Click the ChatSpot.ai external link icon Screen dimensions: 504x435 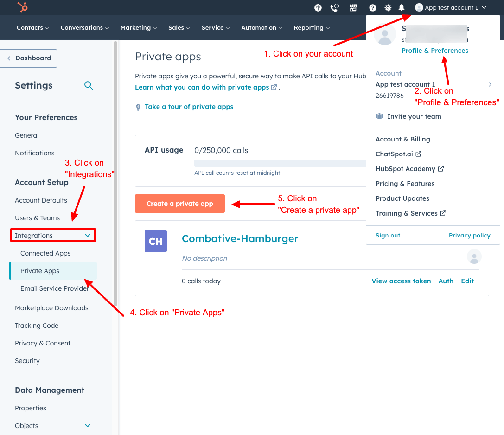(419, 154)
